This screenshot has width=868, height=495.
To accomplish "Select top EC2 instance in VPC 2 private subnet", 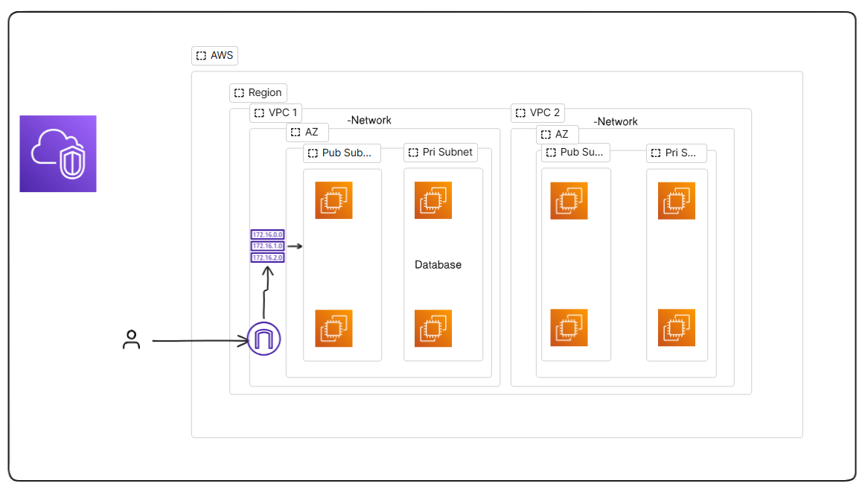I will [x=677, y=201].
